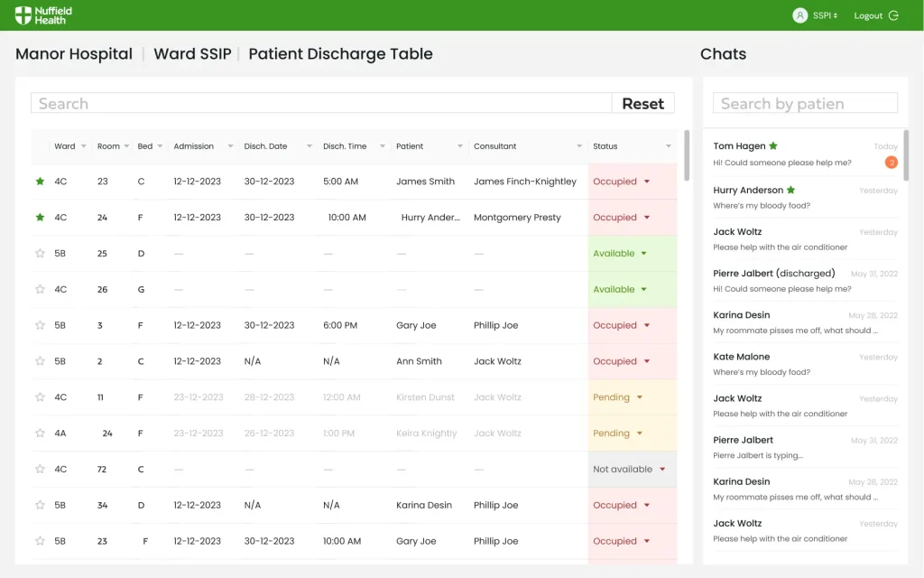Expand the Not available status dropdown
The width and height of the screenshot is (924, 578).
pos(662,470)
